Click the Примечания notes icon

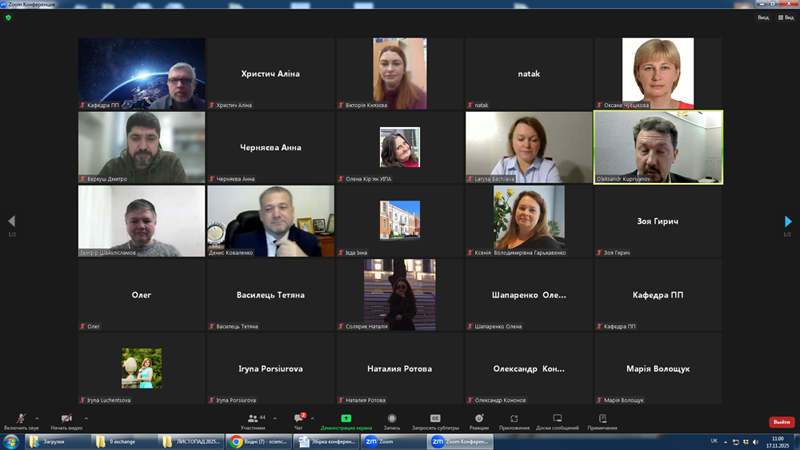(x=602, y=419)
